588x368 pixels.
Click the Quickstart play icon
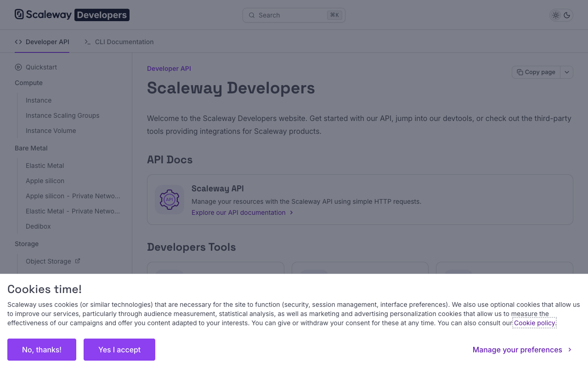[x=18, y=67]
